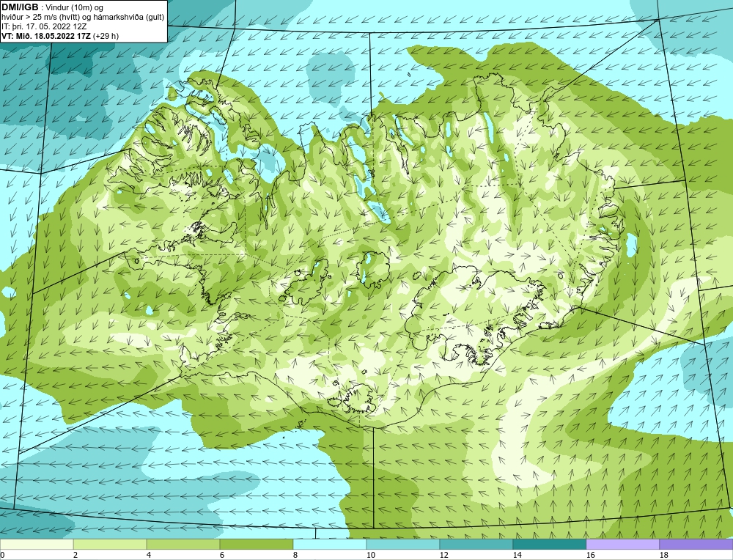
Task: Click the 2–4 m/s light green legend swatch
Action: pos(110,545)
